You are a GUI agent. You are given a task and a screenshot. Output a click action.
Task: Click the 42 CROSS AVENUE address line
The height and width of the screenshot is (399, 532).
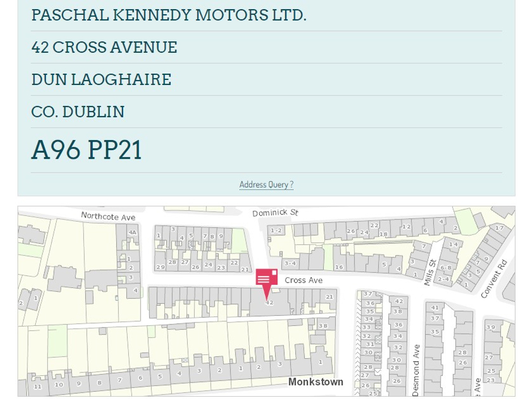pos(105,48)
